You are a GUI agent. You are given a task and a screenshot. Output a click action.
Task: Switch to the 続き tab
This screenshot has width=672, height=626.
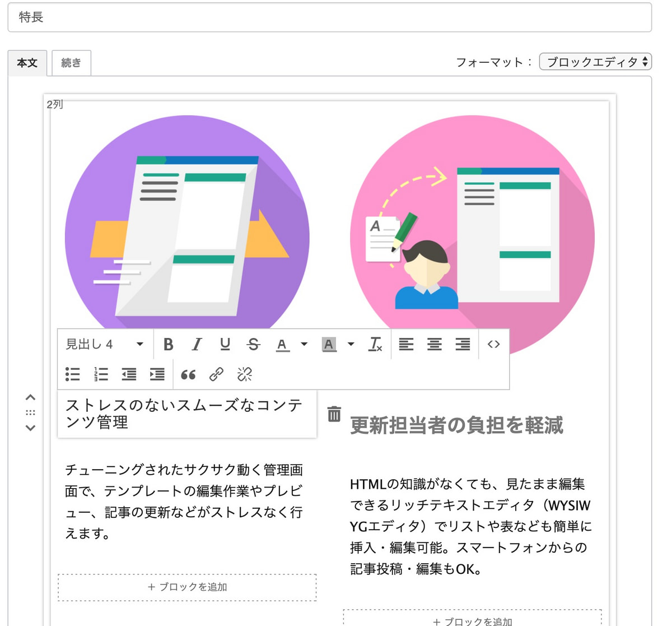[x=71, y=63]
